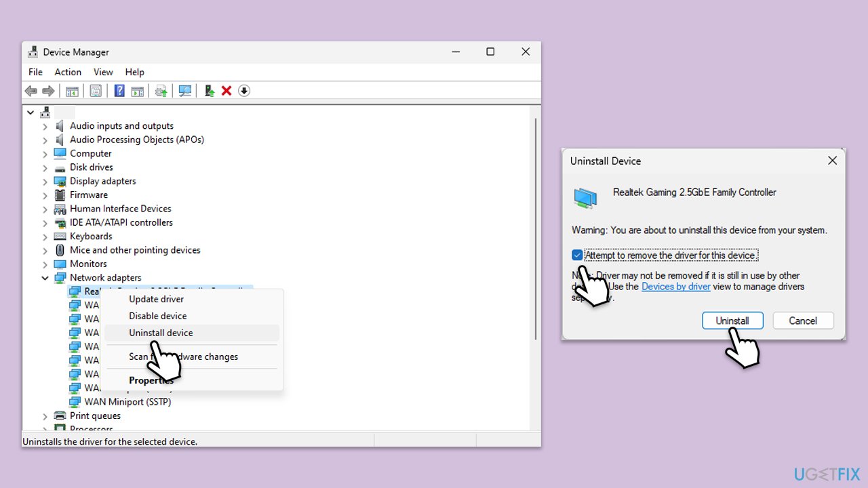
Task: Click the Network adapters category icon
Action: (60, 278)
